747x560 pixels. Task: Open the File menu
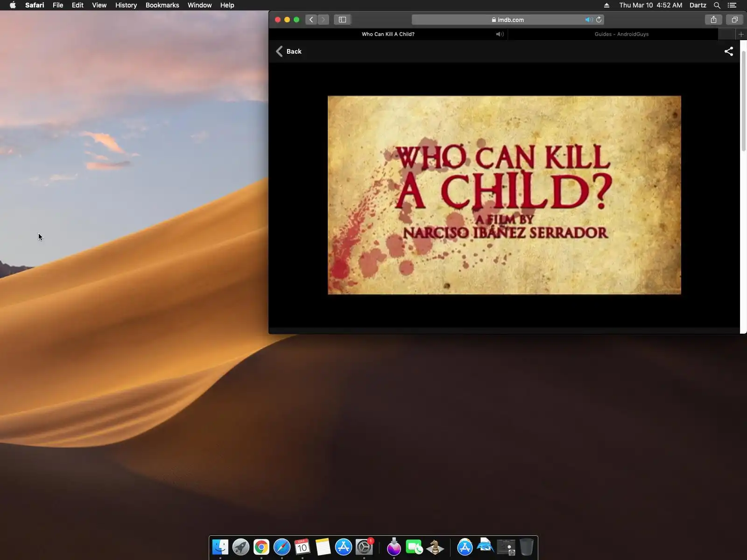(x=58, y=5)
